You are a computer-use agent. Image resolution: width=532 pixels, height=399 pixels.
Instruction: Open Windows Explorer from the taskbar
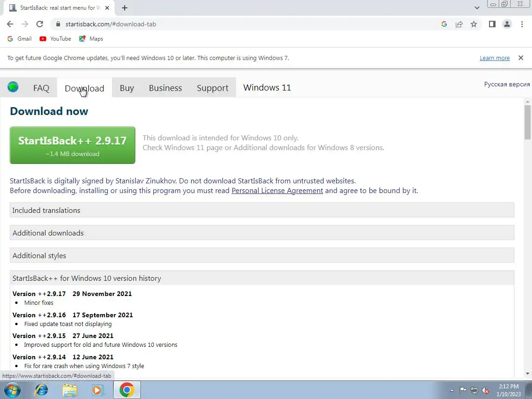(x=70, y=390)
